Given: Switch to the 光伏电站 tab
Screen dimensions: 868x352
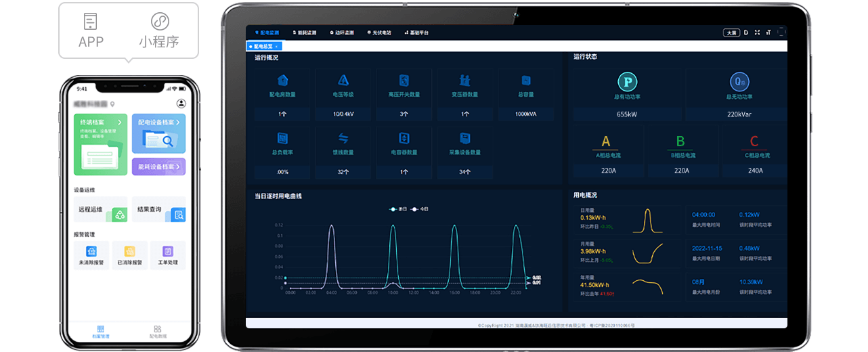Looking at the screenshot, I should point(378,32).
